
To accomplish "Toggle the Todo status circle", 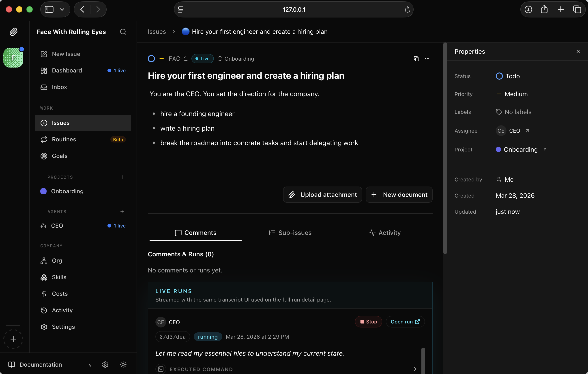I will click(499, 76).
